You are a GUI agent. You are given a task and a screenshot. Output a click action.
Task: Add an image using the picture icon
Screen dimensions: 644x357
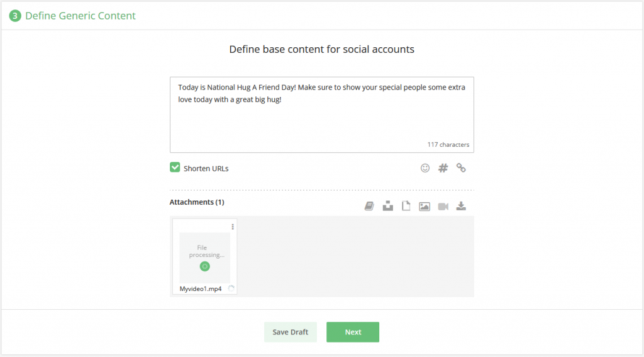425,207
